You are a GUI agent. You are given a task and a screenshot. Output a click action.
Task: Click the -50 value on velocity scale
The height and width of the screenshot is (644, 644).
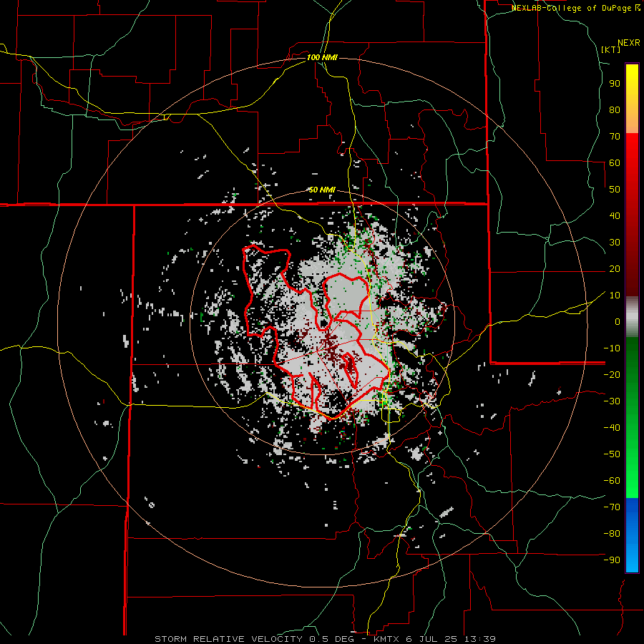612,454
